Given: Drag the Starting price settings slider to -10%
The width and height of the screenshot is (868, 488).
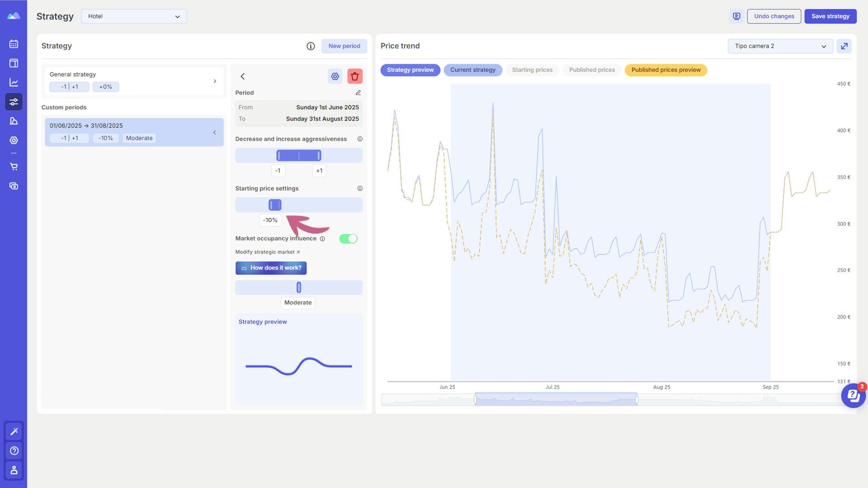Looking at the screenshot, I should tap(275, 204).
